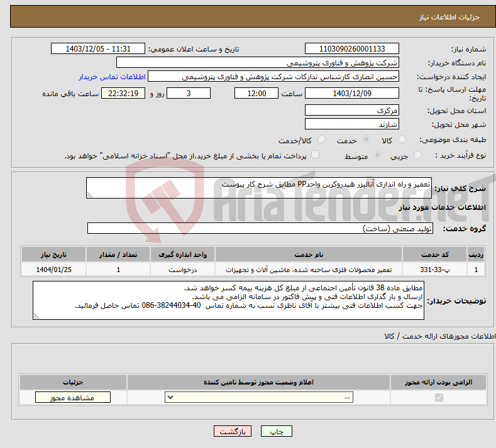Click the need date cell 1404/01/25

click(53, 270)
